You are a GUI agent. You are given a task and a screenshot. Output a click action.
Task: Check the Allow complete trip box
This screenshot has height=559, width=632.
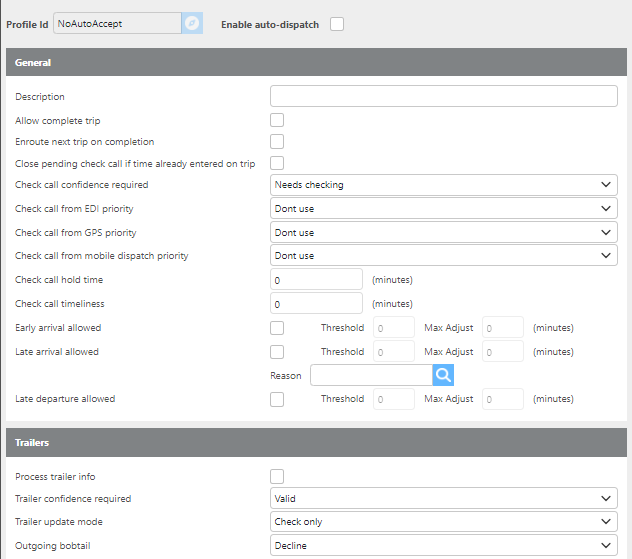pyautogui.click(x=277, y=120)
